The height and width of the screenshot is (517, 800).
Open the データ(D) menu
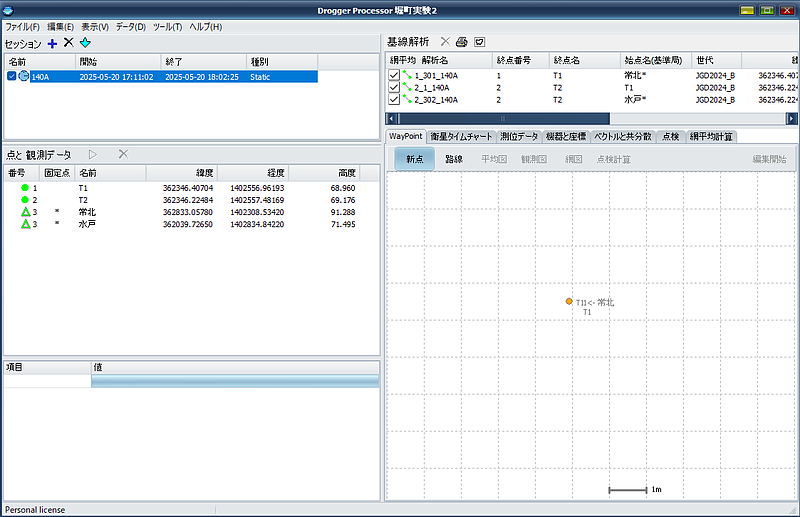point(130,26)
